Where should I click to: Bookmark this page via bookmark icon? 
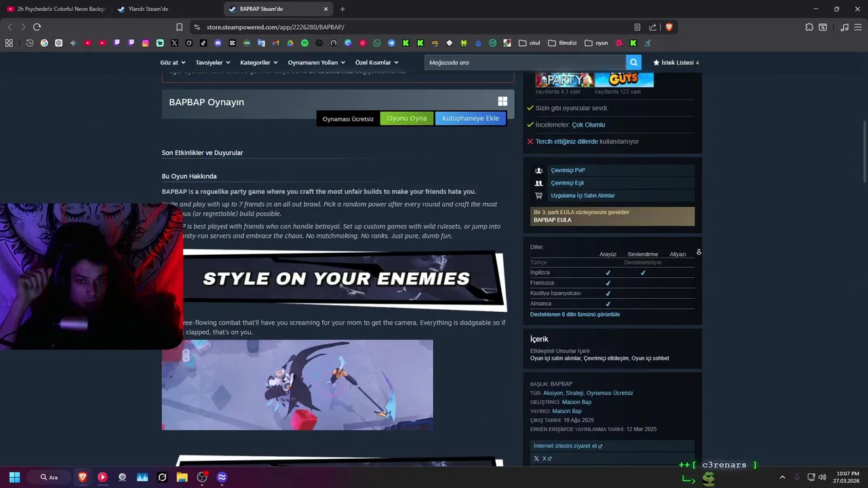(x=179, y=27)
